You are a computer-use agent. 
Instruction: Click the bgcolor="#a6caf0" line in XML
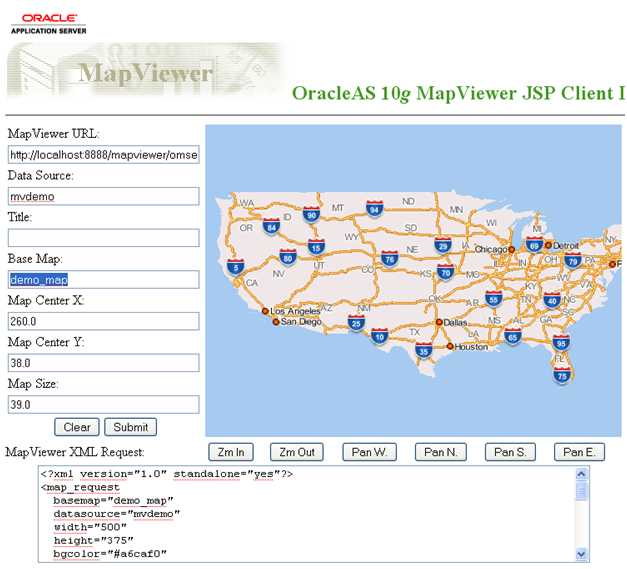pyautogui.click(x=110, y=554)
